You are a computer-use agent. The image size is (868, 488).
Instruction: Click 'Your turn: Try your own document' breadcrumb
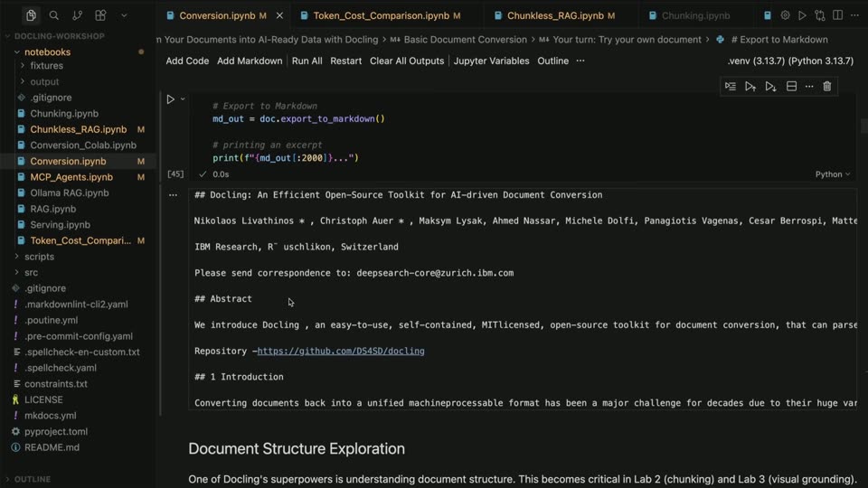627,40
